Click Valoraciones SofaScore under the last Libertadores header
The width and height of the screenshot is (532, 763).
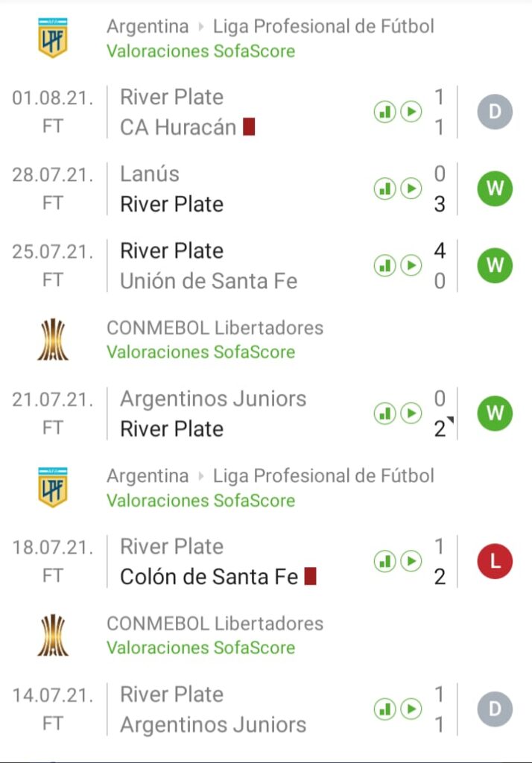pos(200,648)
